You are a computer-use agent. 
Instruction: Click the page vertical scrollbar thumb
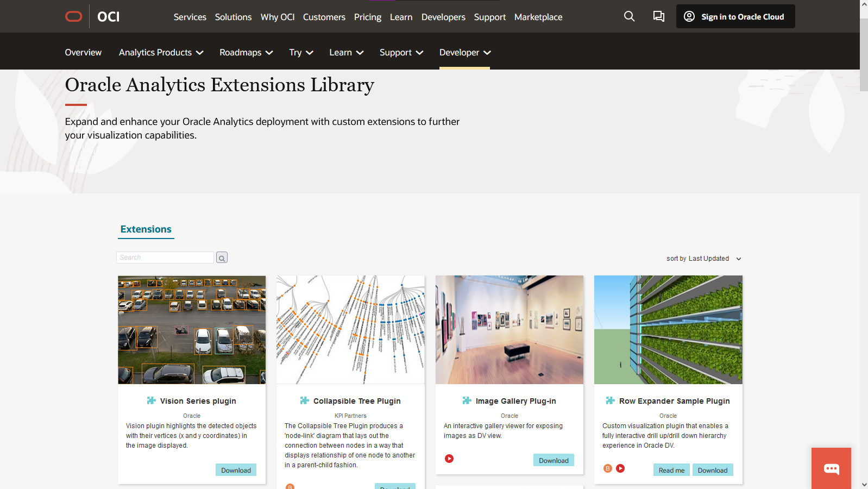pyautogui.click(x=864, y=54)
